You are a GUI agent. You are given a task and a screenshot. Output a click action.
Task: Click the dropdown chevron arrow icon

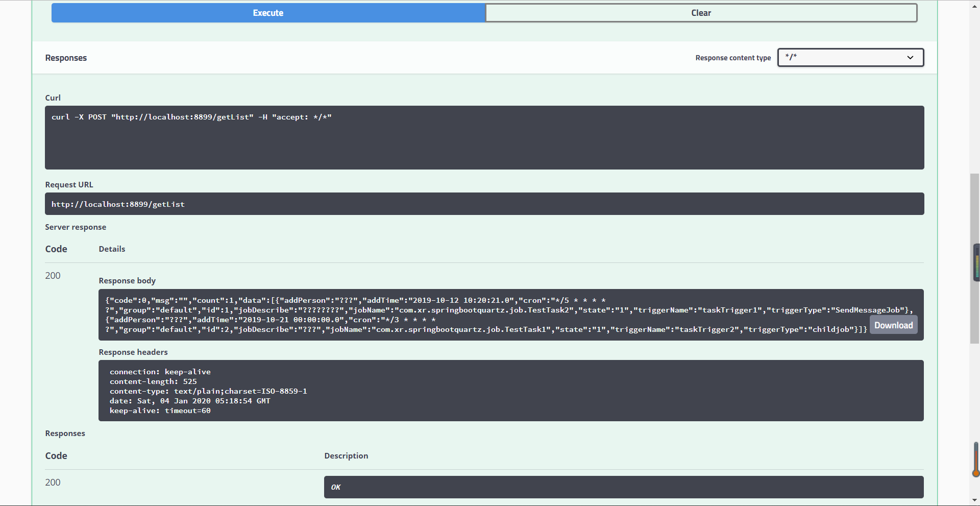pyautogui.click(x=910, y=58)
